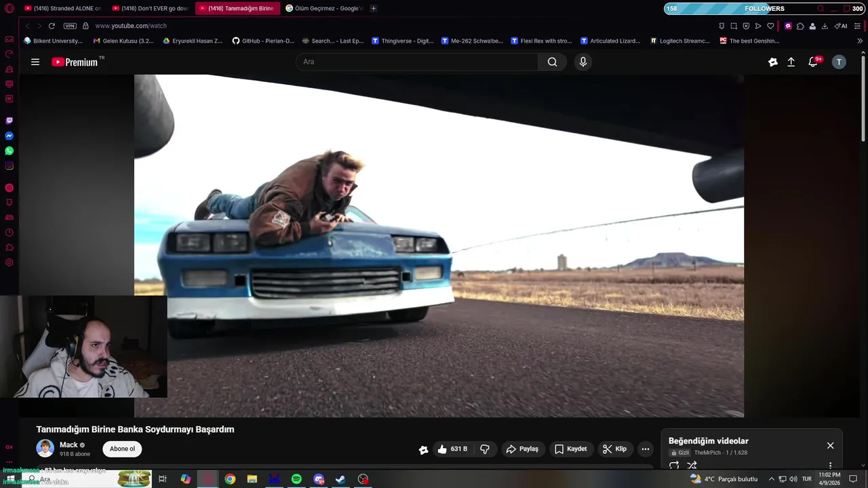Open Mack channel name link
This screenshot has width=868, height=488.
[x=68, y=445]
